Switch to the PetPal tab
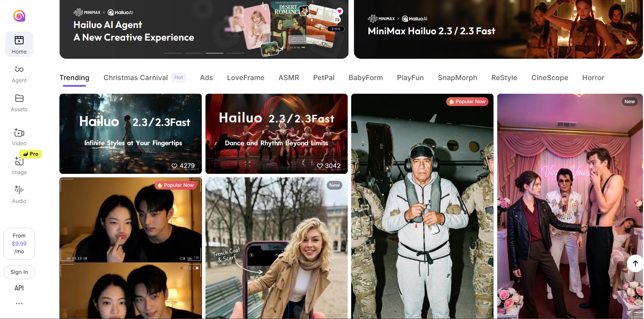The width and height of the screenshot is (644, 319). [324, 78]
